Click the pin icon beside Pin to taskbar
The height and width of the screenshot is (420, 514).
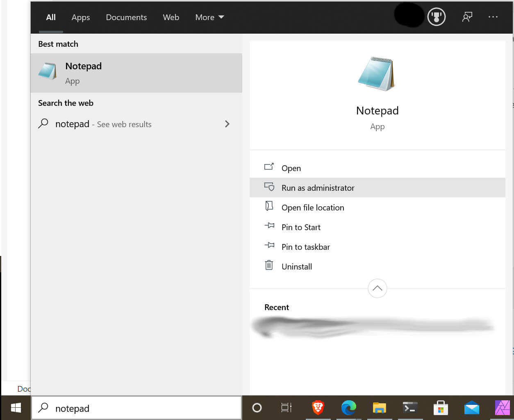(x=269, y=245)
